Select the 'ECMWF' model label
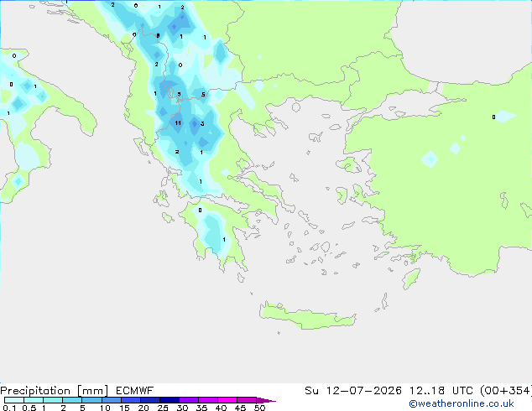The width and height of the screenshot is (532, 411). pos(135,391)
